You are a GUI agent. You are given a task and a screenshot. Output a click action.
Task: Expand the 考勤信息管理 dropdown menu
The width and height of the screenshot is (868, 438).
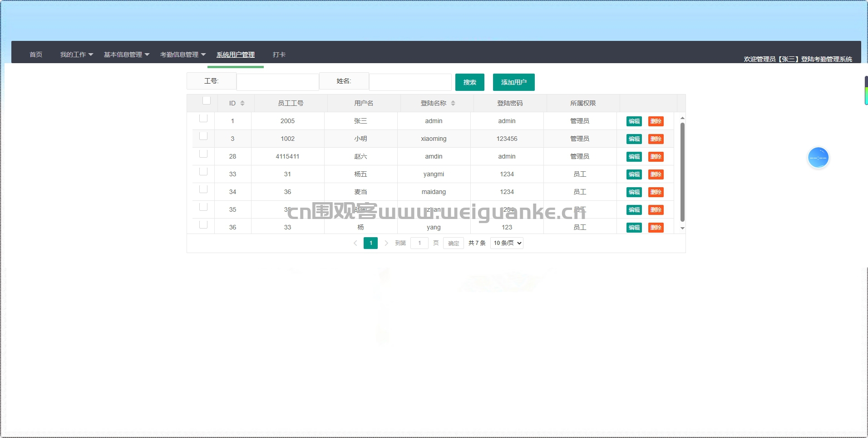pos(182,55)
